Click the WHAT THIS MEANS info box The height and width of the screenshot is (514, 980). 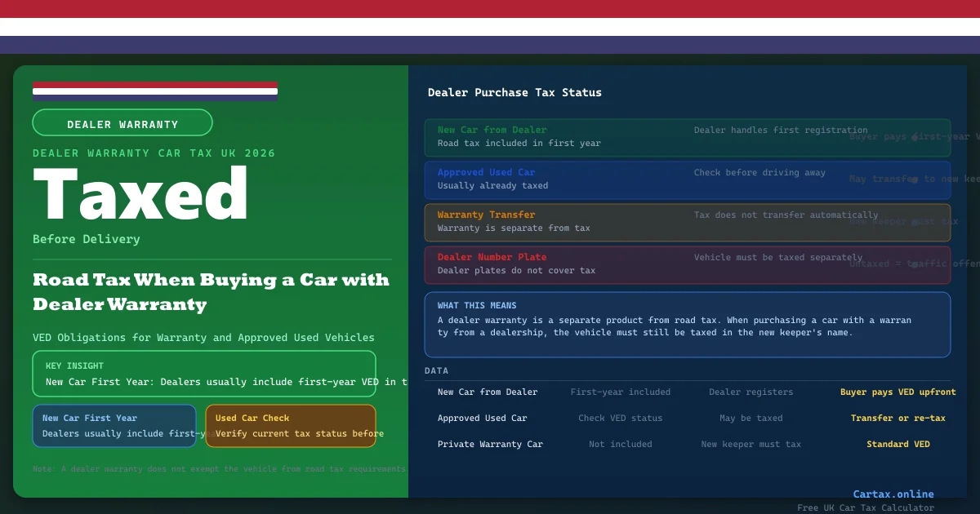pos(687,324)
